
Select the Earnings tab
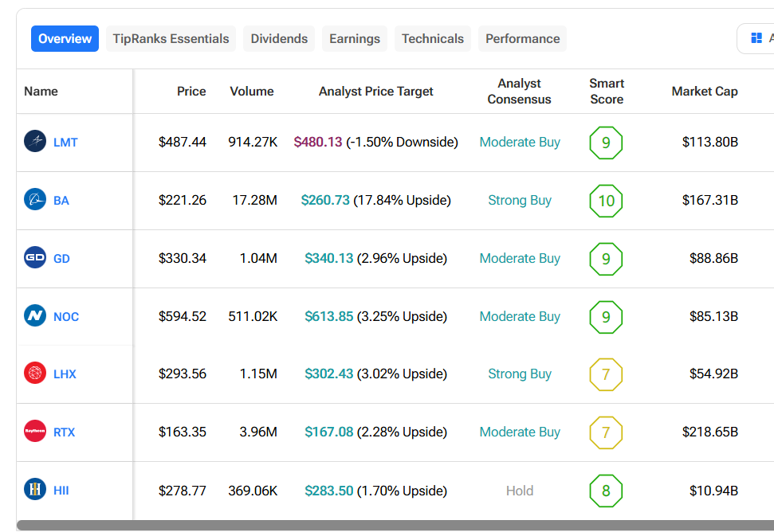pos(355,38)
